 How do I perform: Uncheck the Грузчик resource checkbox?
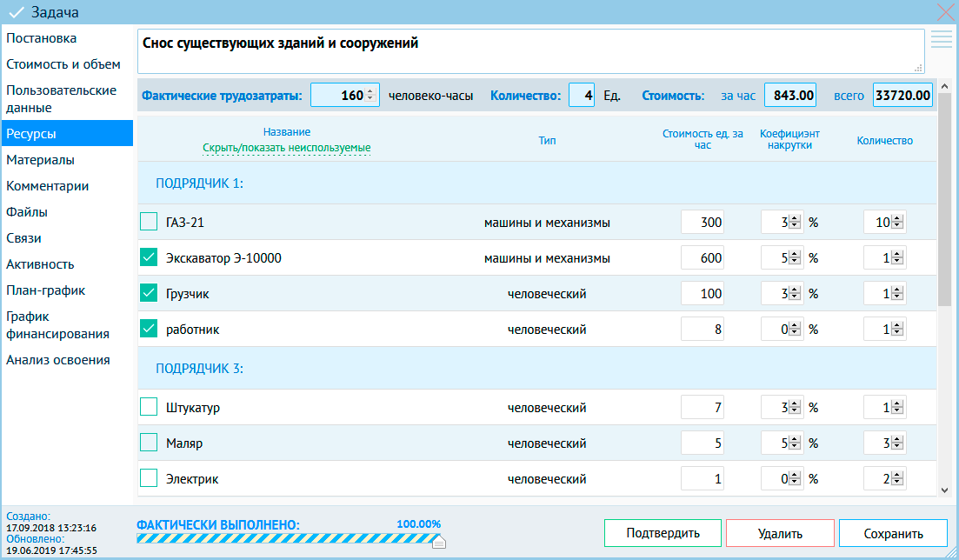tap(149, 292)
